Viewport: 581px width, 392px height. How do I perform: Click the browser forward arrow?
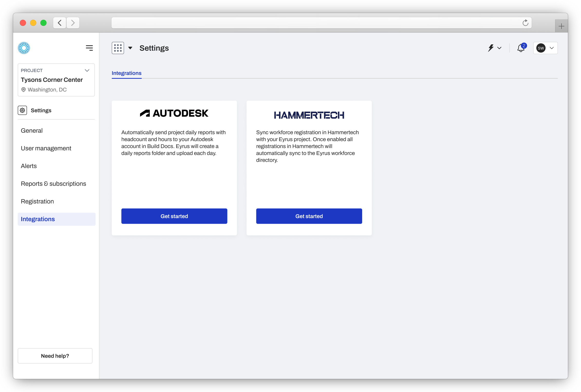[x=73, y=23]
